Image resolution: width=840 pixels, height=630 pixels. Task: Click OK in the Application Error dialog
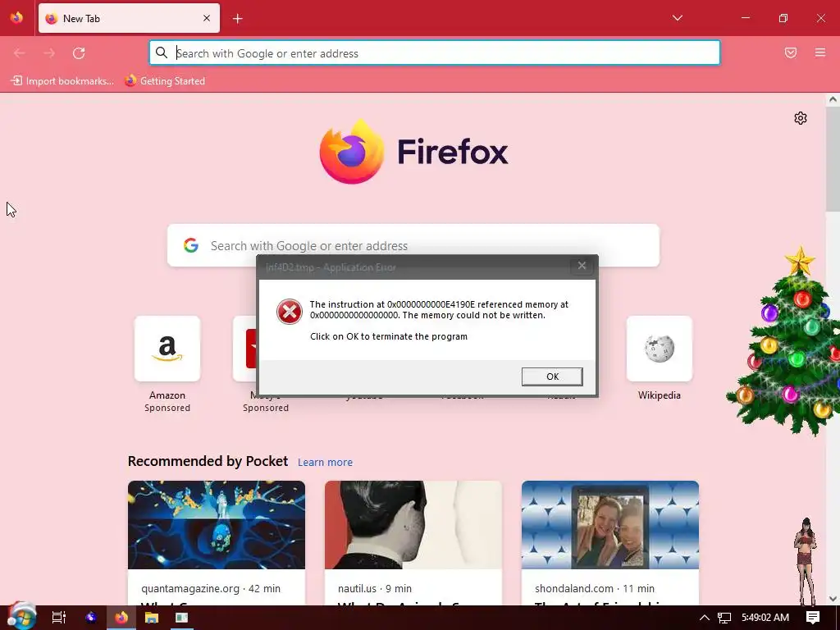click(x=552, y=377)
